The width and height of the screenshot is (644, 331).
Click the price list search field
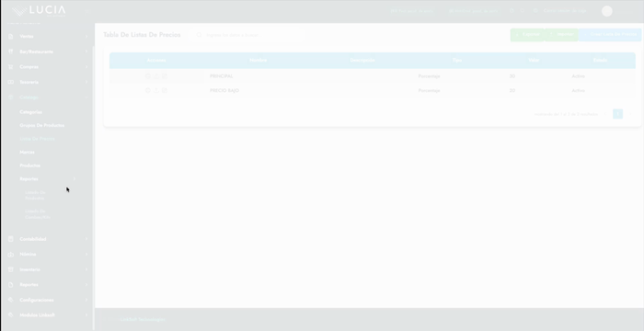pos(248,35)
